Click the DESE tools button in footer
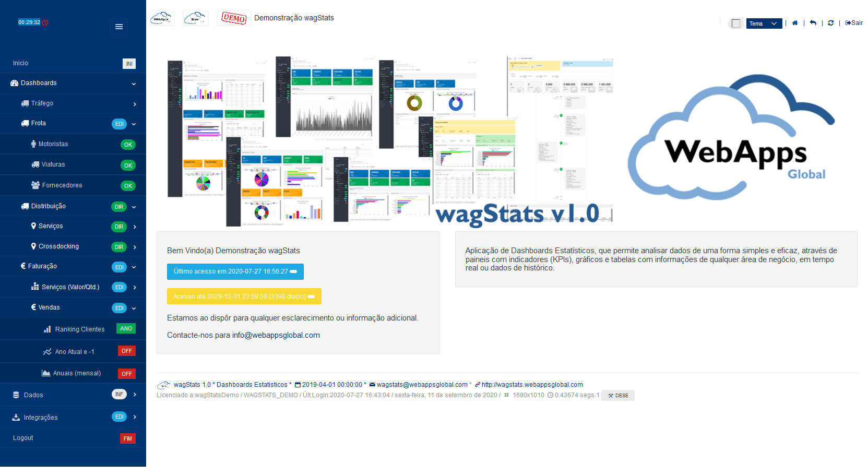The width and height of the screenshot is (868, 474). (x=618, y=396)
